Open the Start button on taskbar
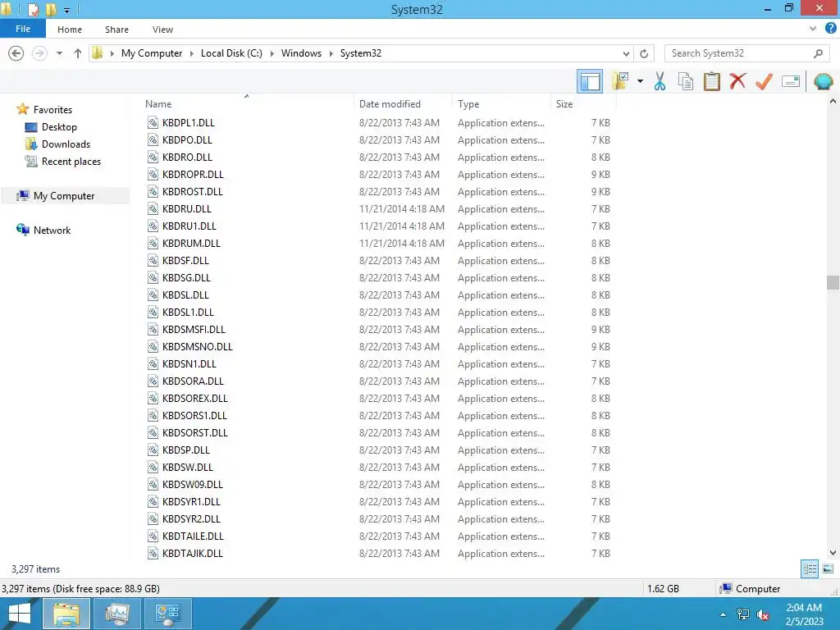The height and width of the screenshot is (630, 840). [20, 614]
